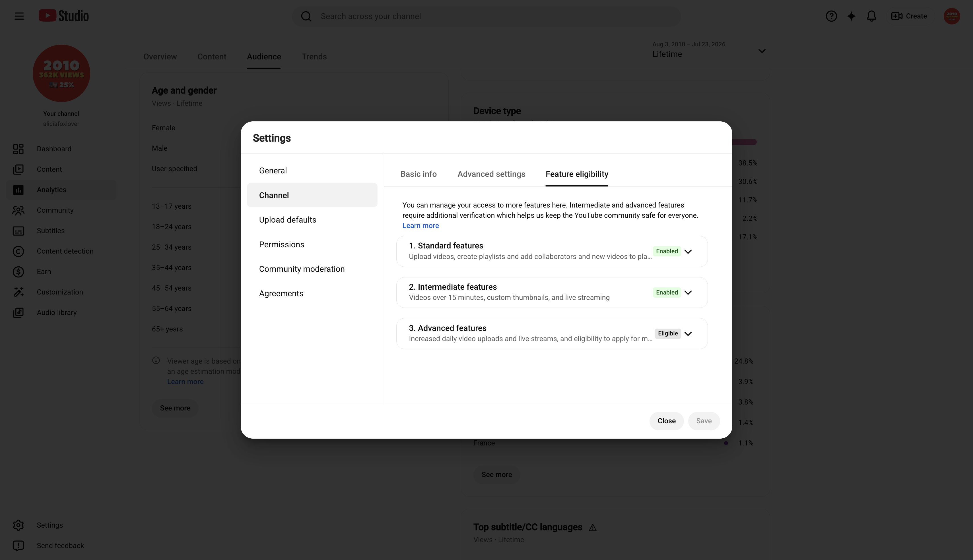Click the Enabled badge on Standard features
Image resolution: width=973 pixels, height=560 pixels.
pos(667,251)
